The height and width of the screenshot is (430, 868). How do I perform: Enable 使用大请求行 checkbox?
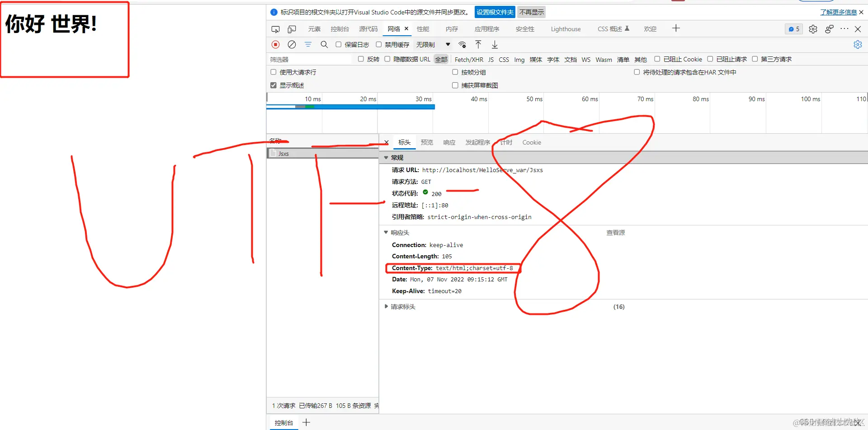[274, 72]
